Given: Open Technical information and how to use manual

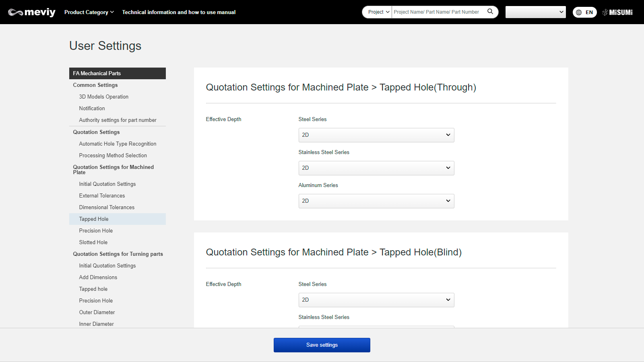Looking at the screenshot, I should [x=179, y=12].
